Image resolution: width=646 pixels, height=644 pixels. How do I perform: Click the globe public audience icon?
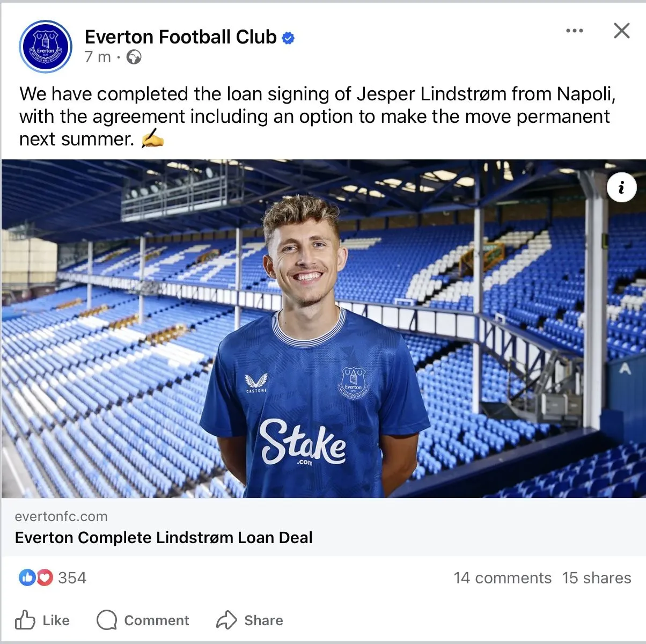tap(134, 57)
